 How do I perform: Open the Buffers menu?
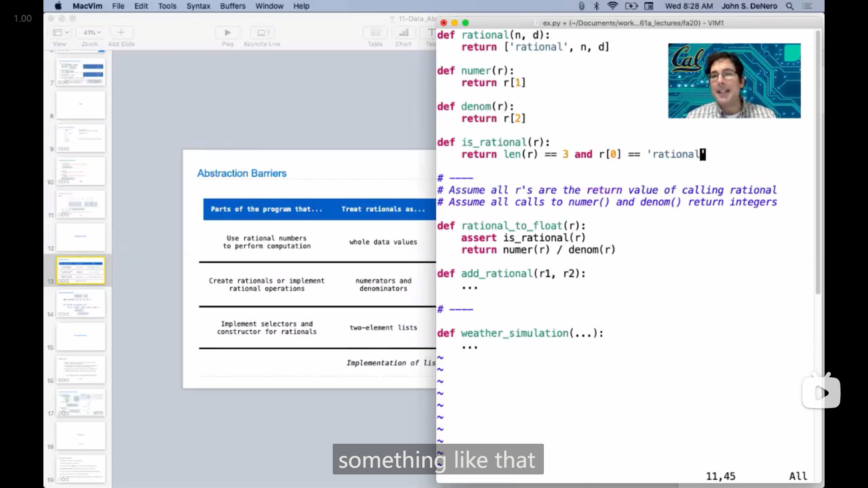click(232, 6)
